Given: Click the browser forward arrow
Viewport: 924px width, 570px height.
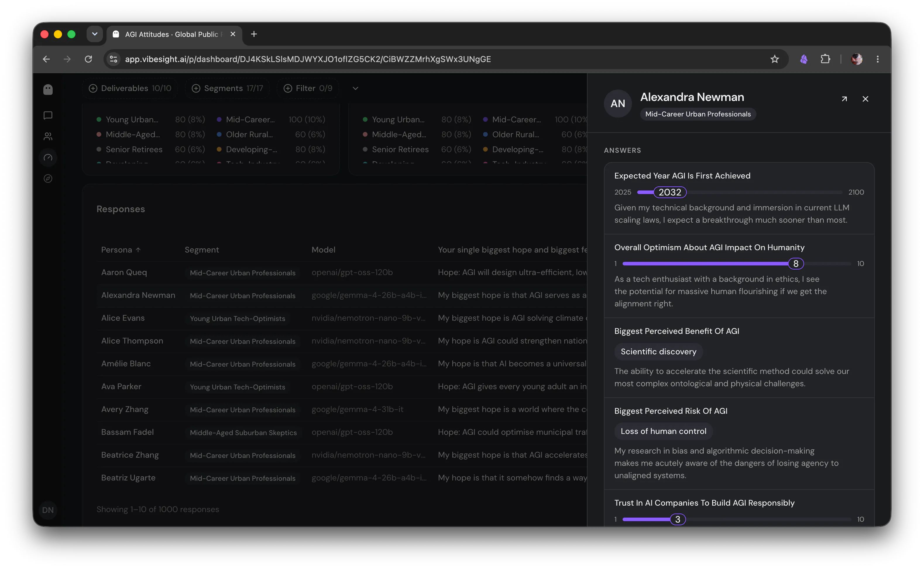Looking at the screenshot, I should pos(67,59).
